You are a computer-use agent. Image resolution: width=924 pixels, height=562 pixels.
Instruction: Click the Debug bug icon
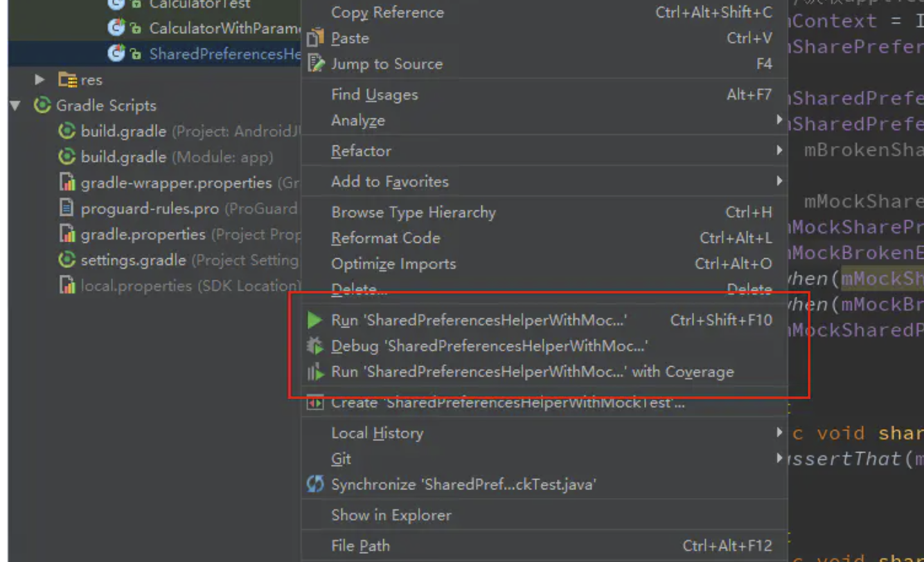pyautogui.click(x=315, y=345)
